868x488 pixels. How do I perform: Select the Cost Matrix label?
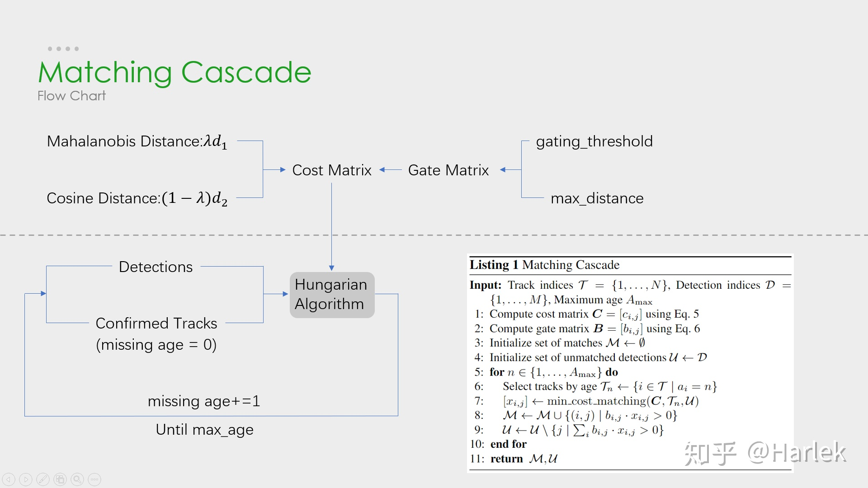point(331,170)
